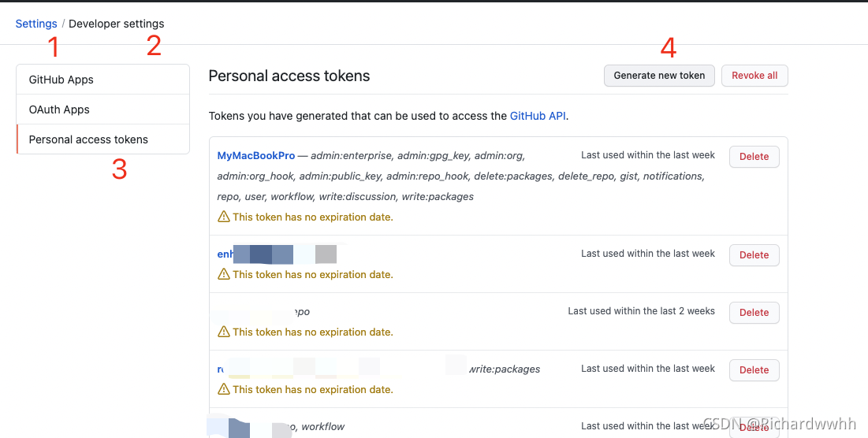Delete the MyMacBookPro token
The width and height of the screenshot is (868, 438).
click(754, 157)
